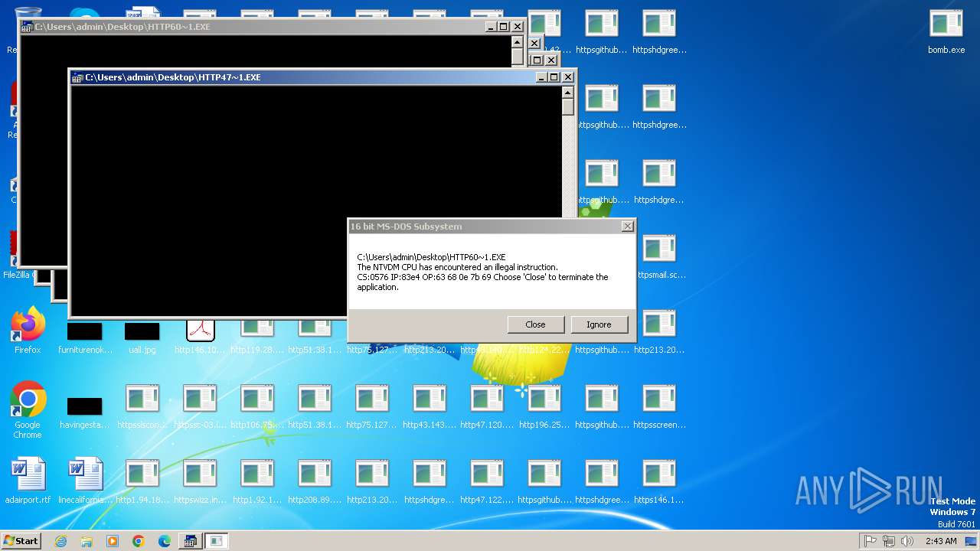Select the http106.75... desktop icon
This screenshot has width=980, height=551.
tap(257, 406)
